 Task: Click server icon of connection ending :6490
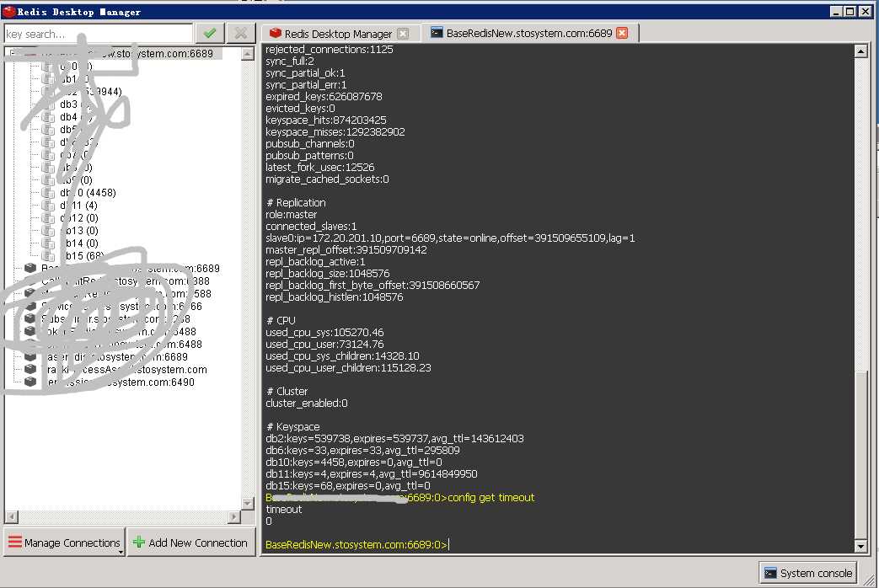click(x=30, y=382)
